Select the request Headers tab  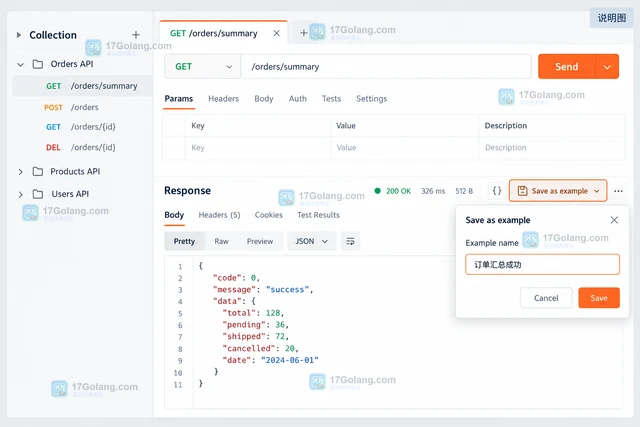point(224,99)
